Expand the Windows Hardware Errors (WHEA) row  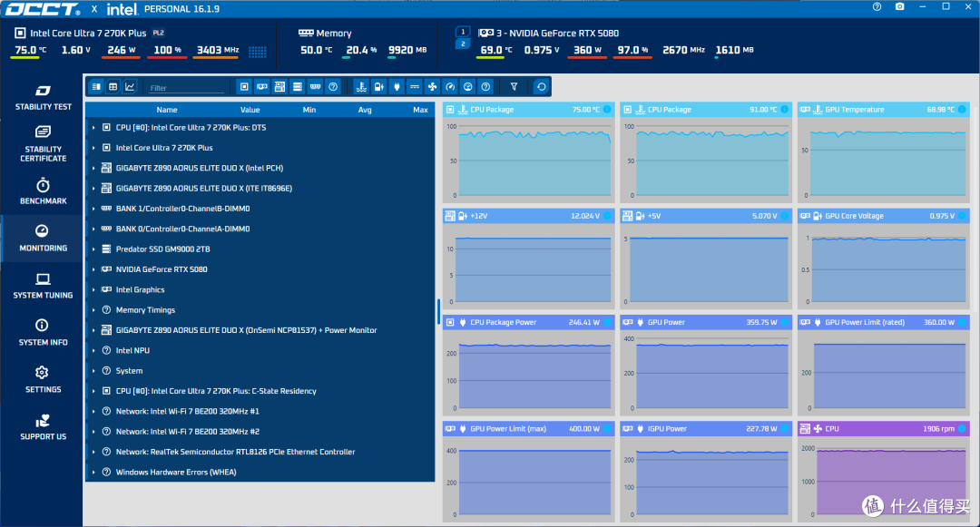click(x=93, y=472)
